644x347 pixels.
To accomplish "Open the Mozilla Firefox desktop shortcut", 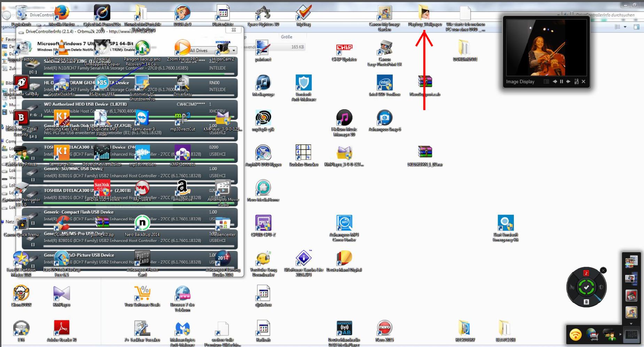I will point(62,15).
